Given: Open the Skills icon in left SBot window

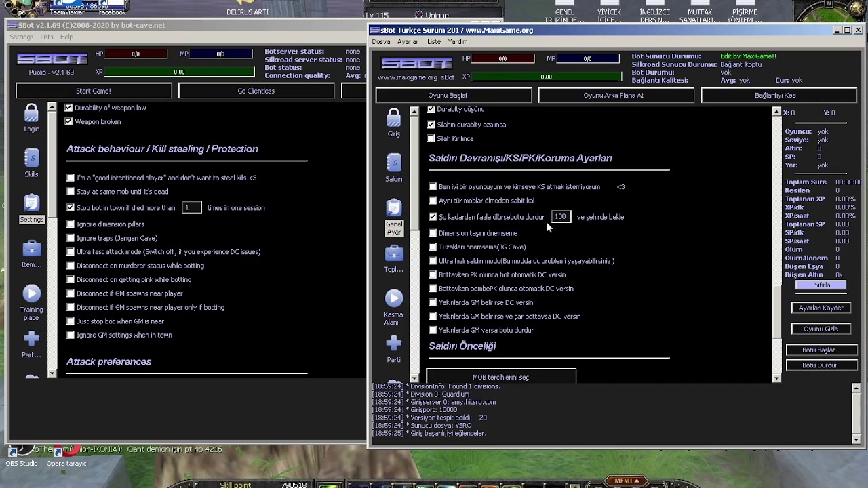Looking at the screenshot, I should coord(31,159).
